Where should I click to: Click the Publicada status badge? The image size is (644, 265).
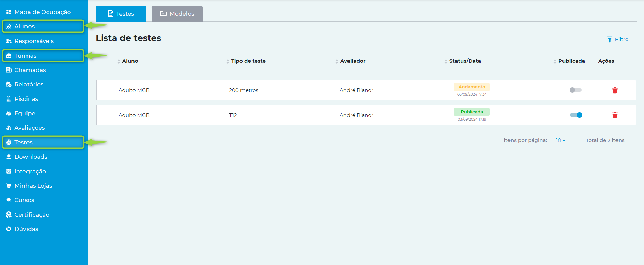[x=472, y=112]
